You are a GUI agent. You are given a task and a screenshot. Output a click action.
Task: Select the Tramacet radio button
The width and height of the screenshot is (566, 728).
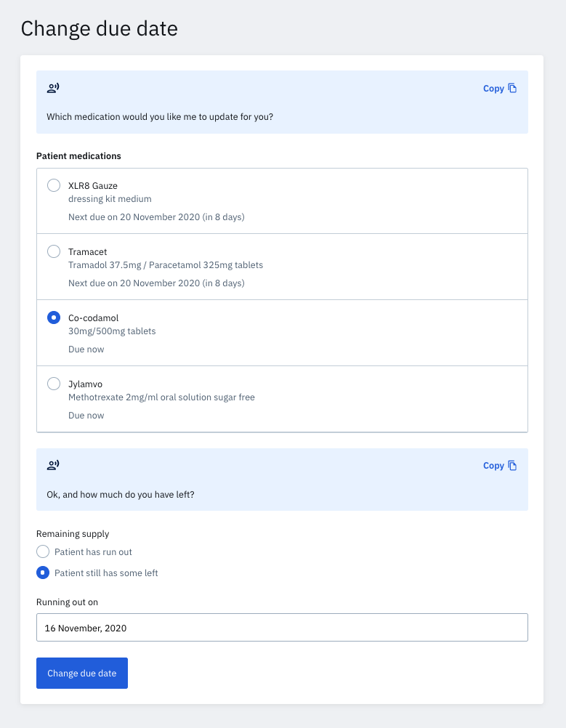54,251
